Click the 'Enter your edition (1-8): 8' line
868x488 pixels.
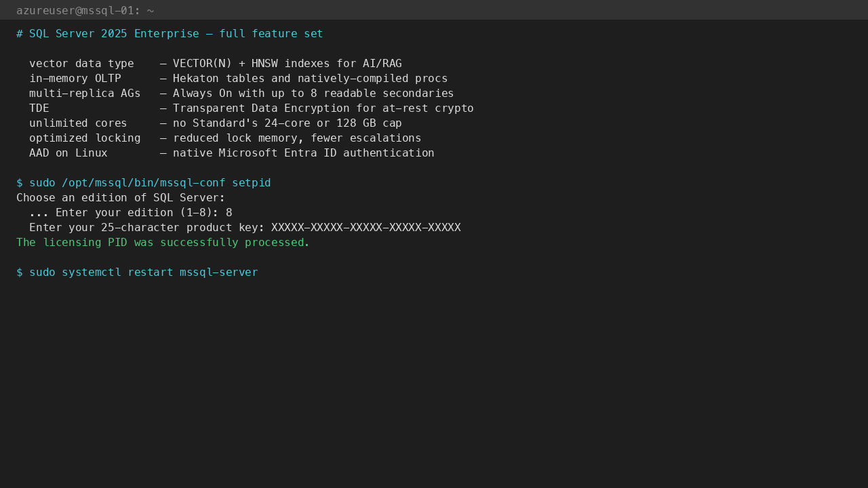coord(131,213)
